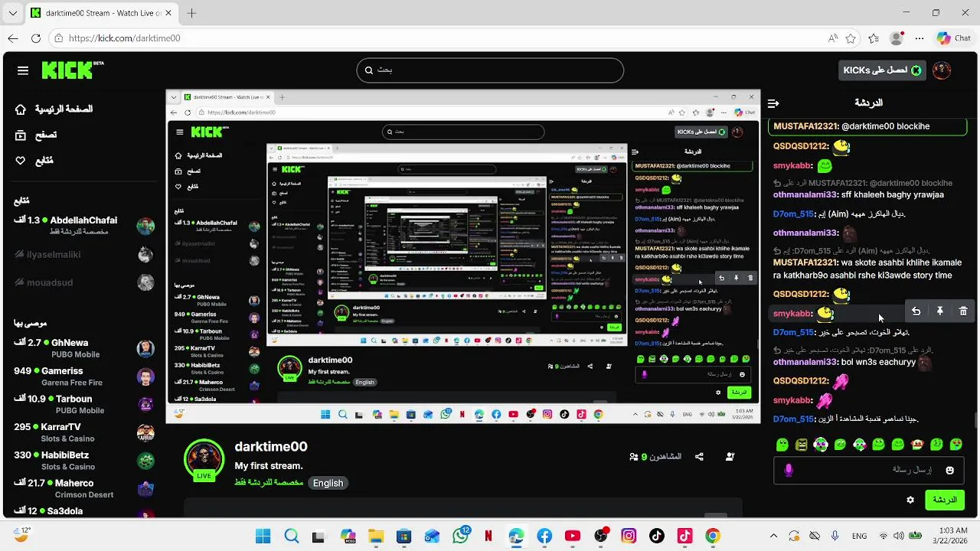980x551 pixels.
Task: Open the user avatar menu at top right
Action: (x=942, y=70)
